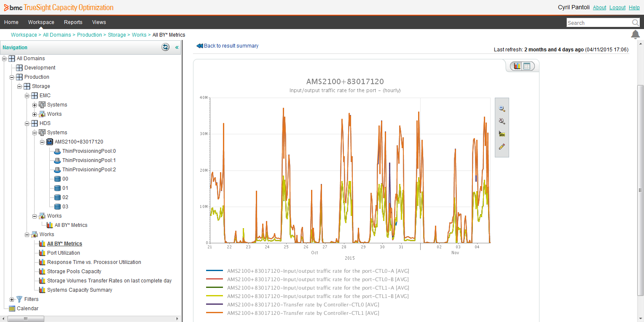Viewport: 644px width, 322px height.
Task: Click the chart zoom-in magnifier tool
Action: pyautogui.click(x=502, y=109)
